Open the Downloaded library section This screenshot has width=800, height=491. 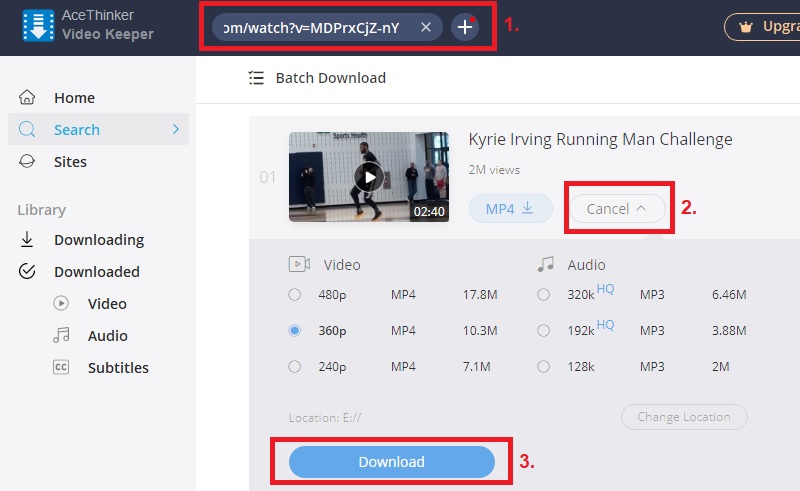coord(96,272)
